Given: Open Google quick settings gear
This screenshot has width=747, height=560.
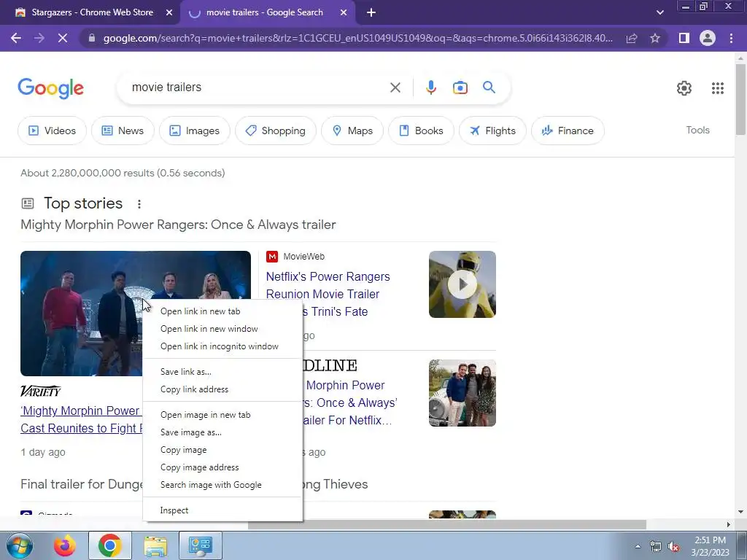Looking at the screenshot, I should click(x=684, y=88).
